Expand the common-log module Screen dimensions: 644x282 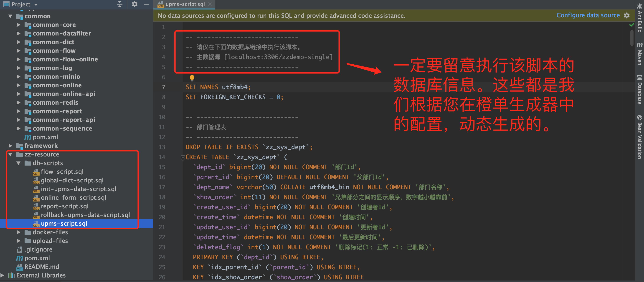coord(18,68)
